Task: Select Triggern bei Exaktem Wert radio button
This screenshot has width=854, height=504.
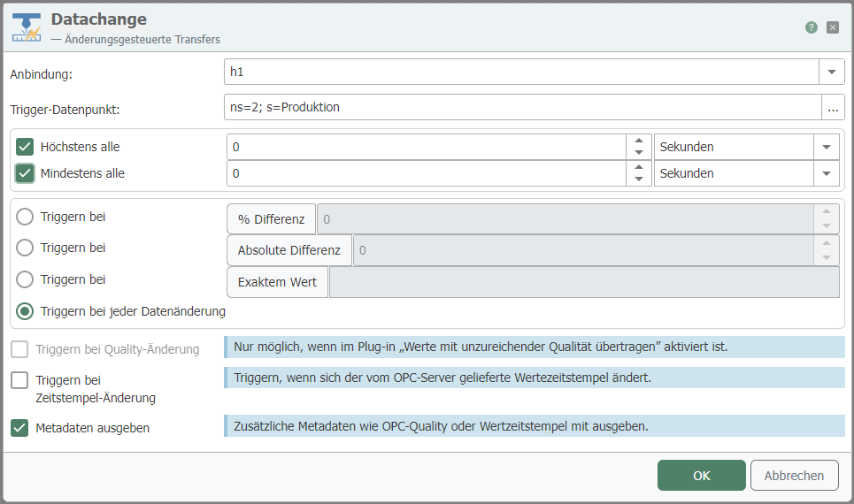Action: coord(26,280)
